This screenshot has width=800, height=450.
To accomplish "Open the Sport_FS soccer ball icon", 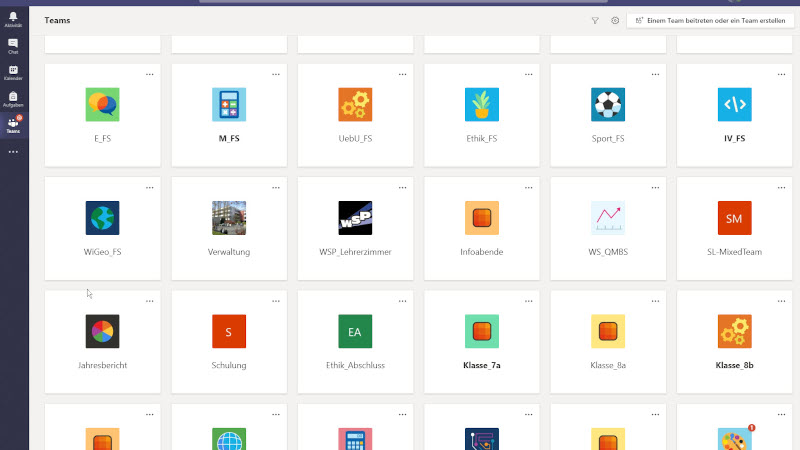I will pyautogui.click(x=608, y=105).
